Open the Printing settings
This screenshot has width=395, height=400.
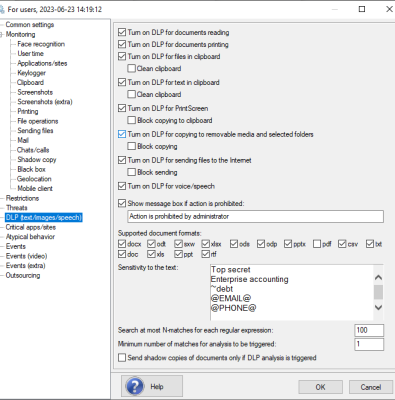(28, 112)
